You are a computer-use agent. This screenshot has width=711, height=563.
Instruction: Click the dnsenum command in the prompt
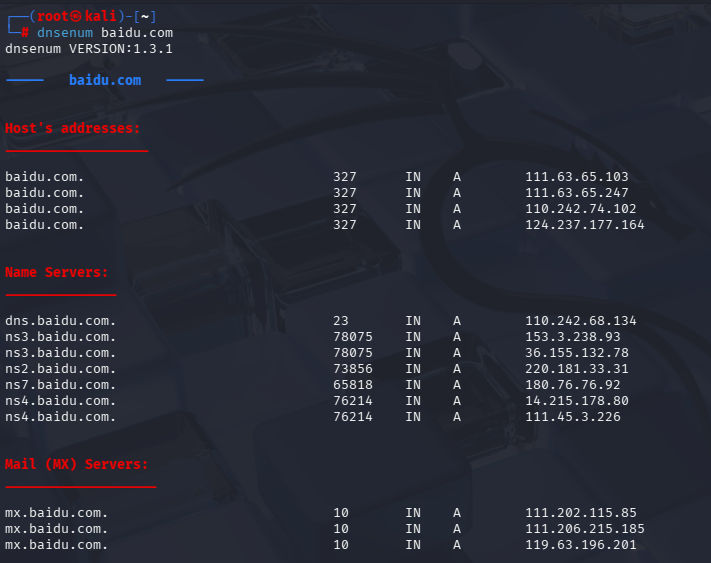coord(65,33)
